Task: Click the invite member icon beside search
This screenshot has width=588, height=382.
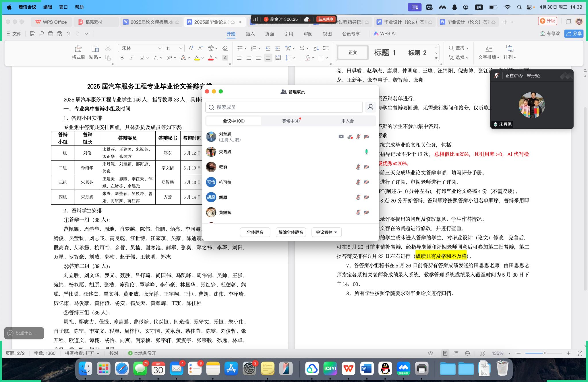Action: 370,107
